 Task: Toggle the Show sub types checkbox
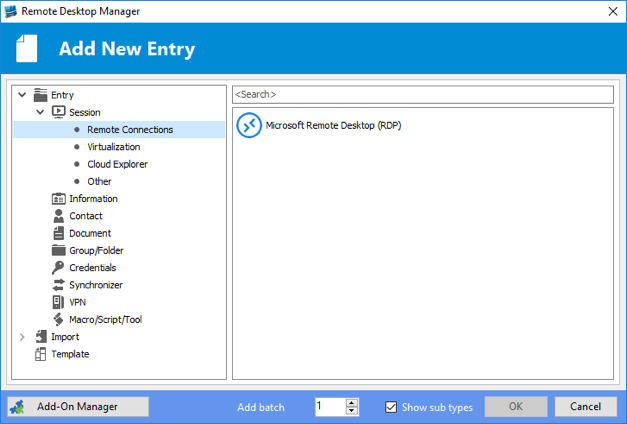pyautogui.click(x=391, y=407)
